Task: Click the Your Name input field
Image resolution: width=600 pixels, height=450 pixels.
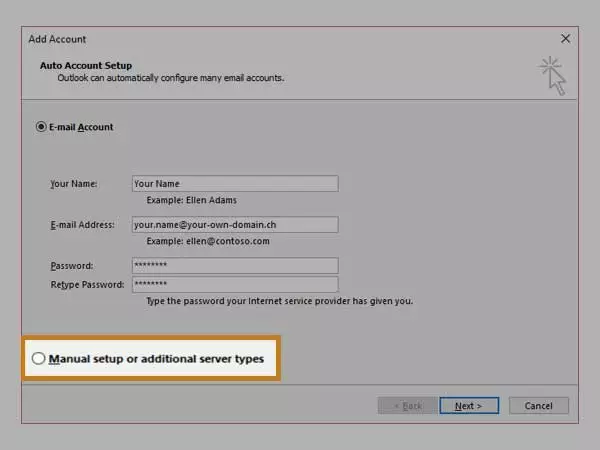Action: tap(235, 184)
